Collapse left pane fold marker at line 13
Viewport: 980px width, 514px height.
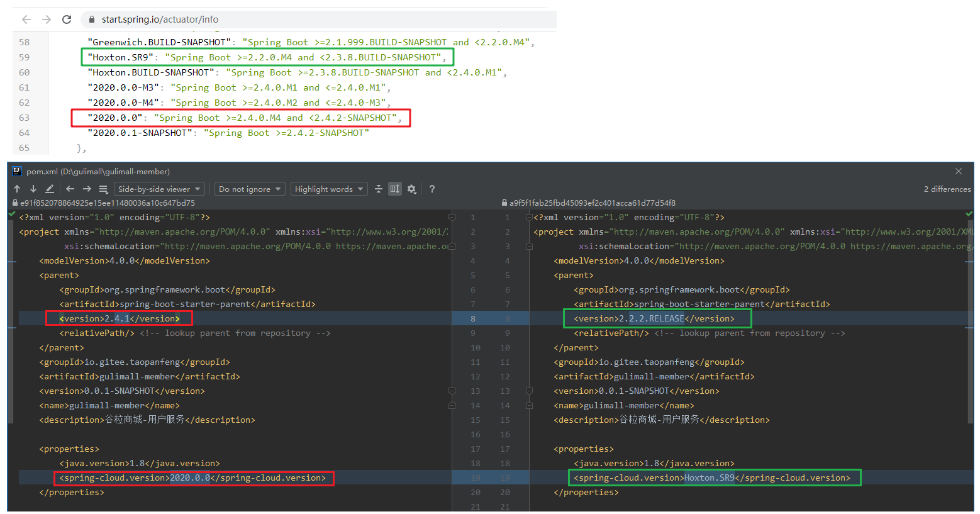tap(452, 391)
